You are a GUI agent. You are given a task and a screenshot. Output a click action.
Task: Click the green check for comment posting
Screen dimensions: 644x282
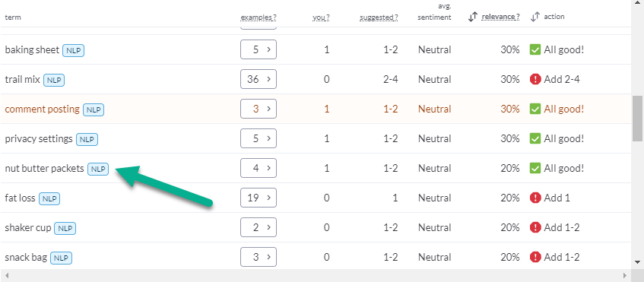(x=535, y=109)
